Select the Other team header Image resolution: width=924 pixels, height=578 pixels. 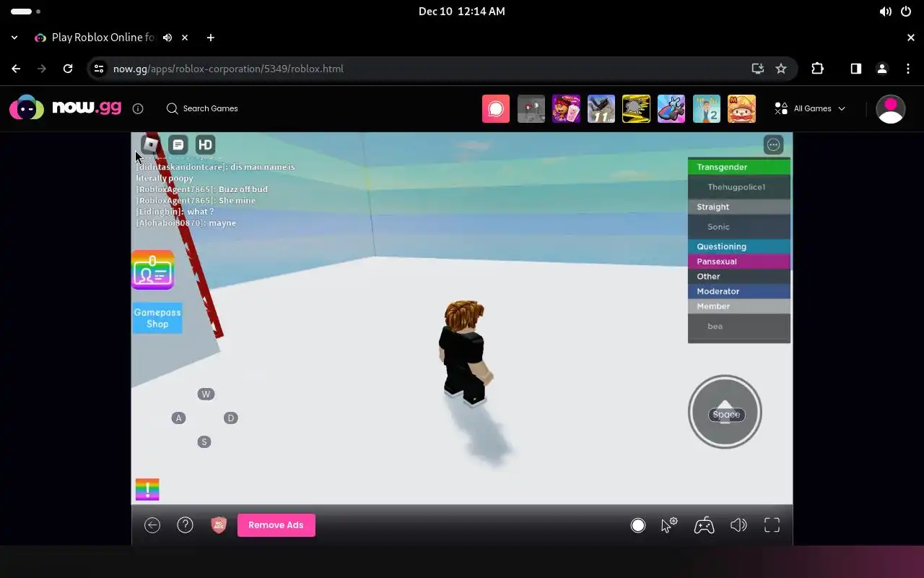(x=739, y=277)
